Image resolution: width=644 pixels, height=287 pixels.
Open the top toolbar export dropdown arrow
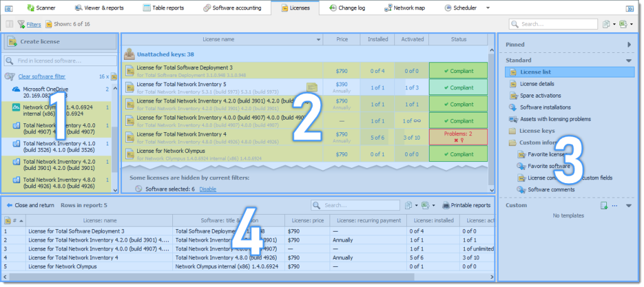coord(631,25)
